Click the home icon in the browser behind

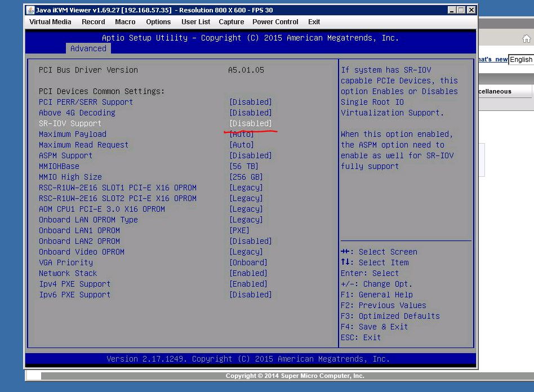pos(526,39)
